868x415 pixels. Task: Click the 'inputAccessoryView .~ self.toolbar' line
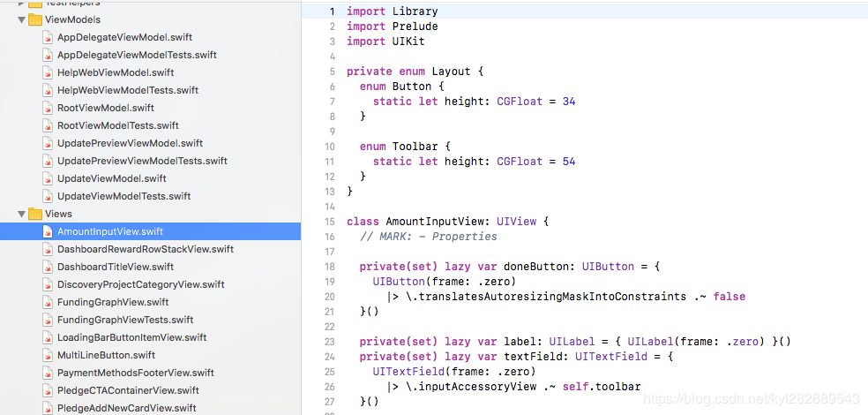coord(513,386)
